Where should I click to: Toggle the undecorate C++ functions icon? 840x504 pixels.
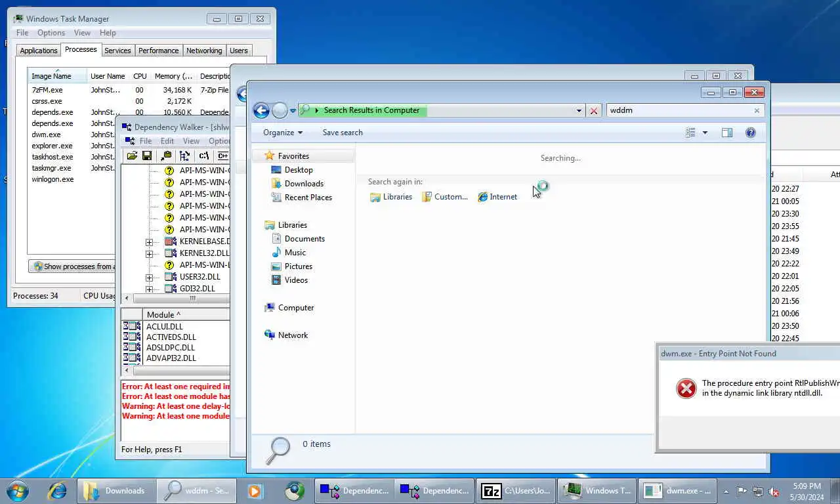(x=222, y=156)
